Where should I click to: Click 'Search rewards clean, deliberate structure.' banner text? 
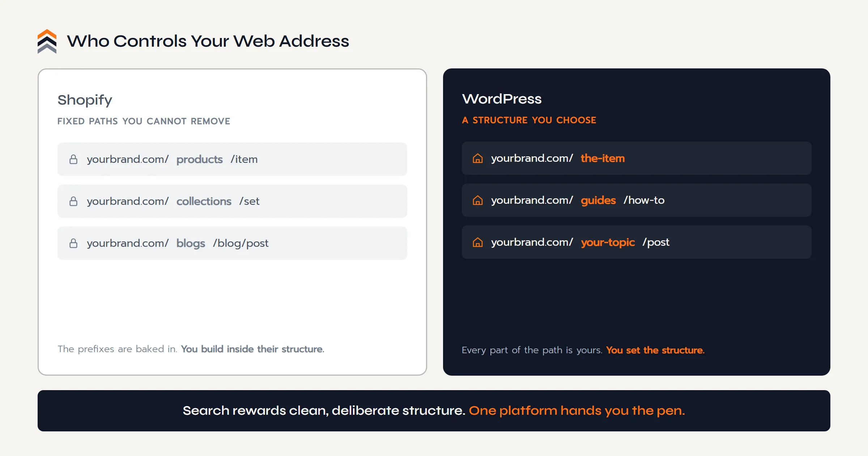[324, 411]
